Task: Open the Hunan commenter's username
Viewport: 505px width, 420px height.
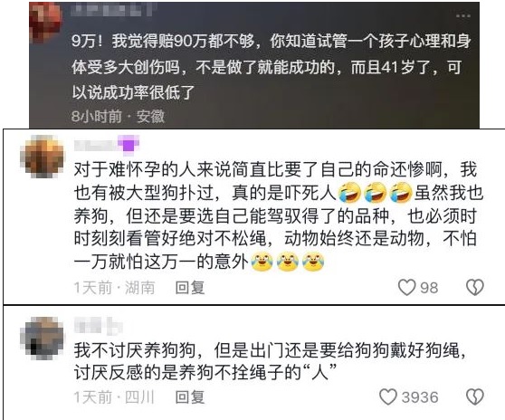Action: click(x=95, y=145)
